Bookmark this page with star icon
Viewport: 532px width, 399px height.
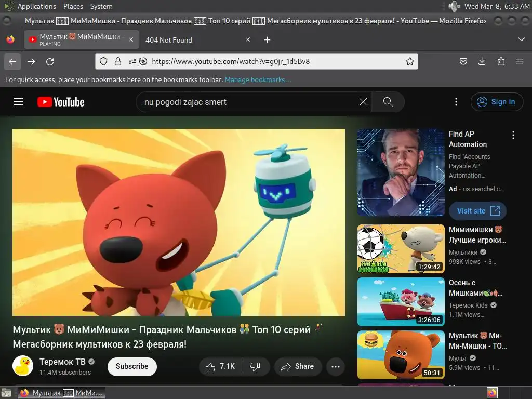[x=409, y=61]
